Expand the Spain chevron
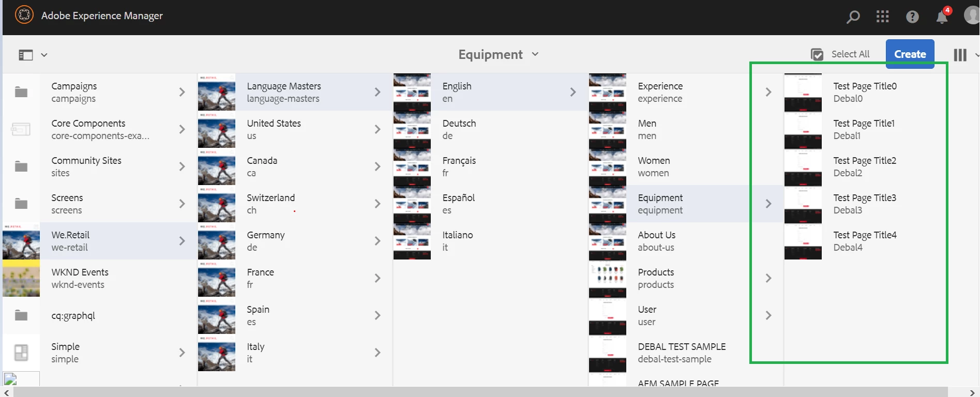The height and width of the screenshot is (397, 980). [378, 315]
